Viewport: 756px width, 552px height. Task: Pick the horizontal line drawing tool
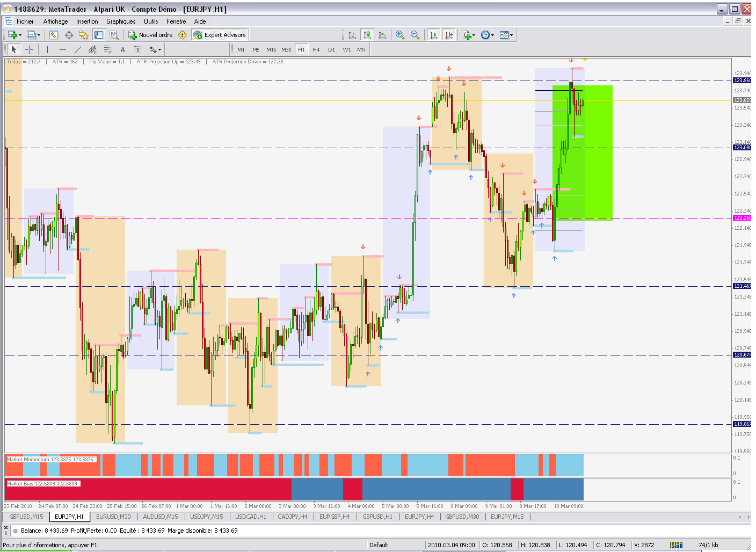62,49
